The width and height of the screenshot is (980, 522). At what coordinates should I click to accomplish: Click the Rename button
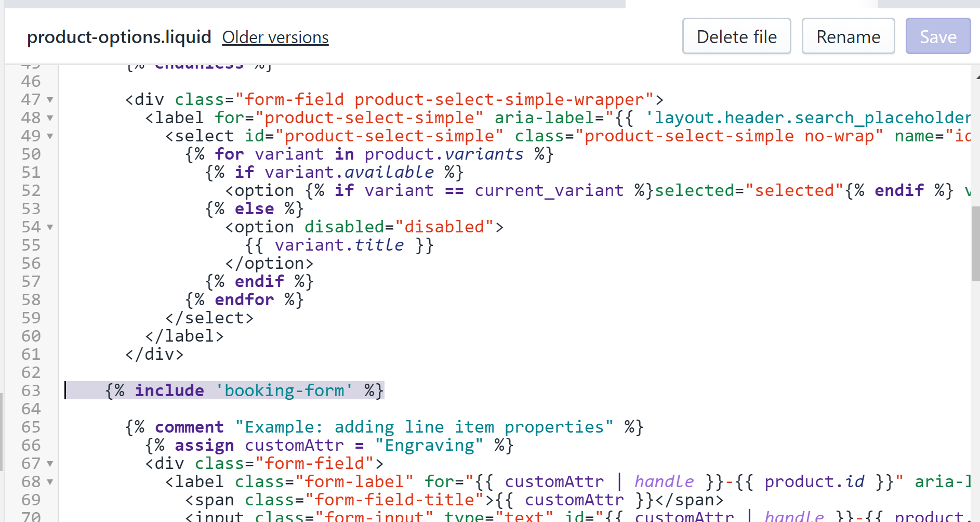[x=848, y=36]
